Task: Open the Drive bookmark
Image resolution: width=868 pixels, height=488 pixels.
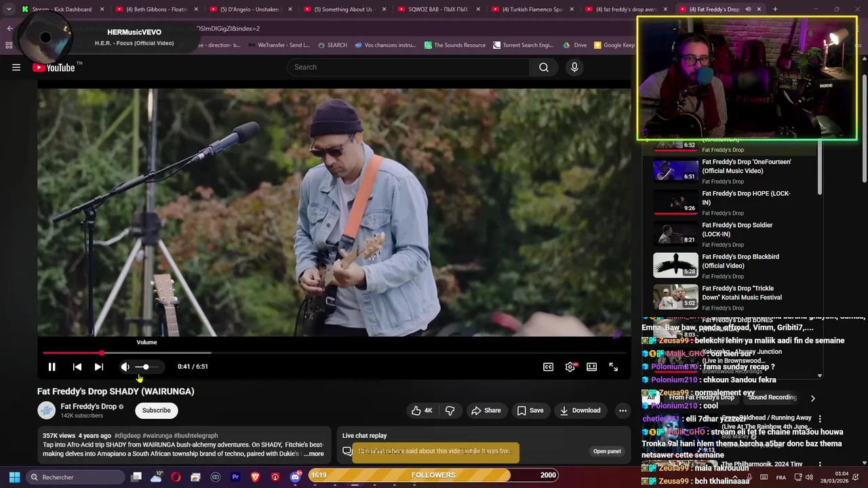Action: click(x=575, y=45)
